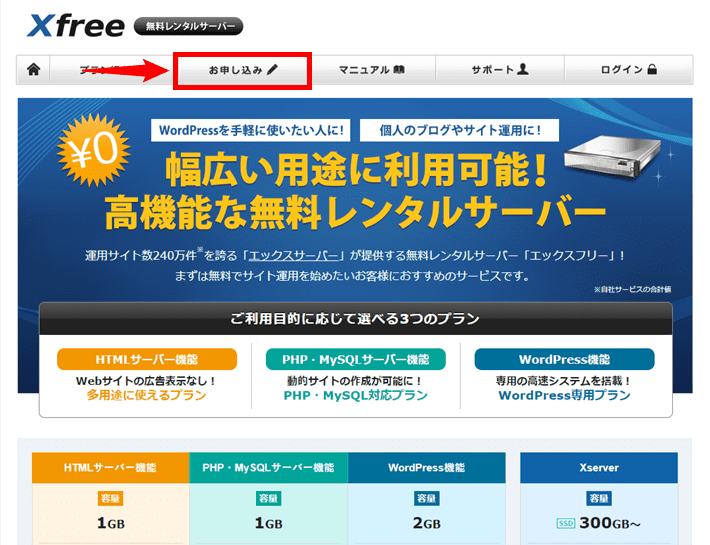Click the pencil icon beside お申し込み
The height and width of the screenshot is (545, 710).
[x=272, y=70]
